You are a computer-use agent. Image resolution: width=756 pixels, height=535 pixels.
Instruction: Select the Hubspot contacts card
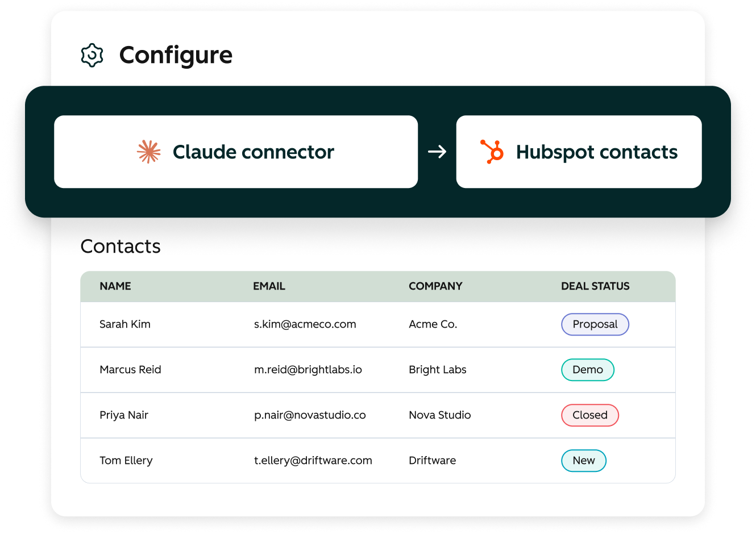coord(579,152)
